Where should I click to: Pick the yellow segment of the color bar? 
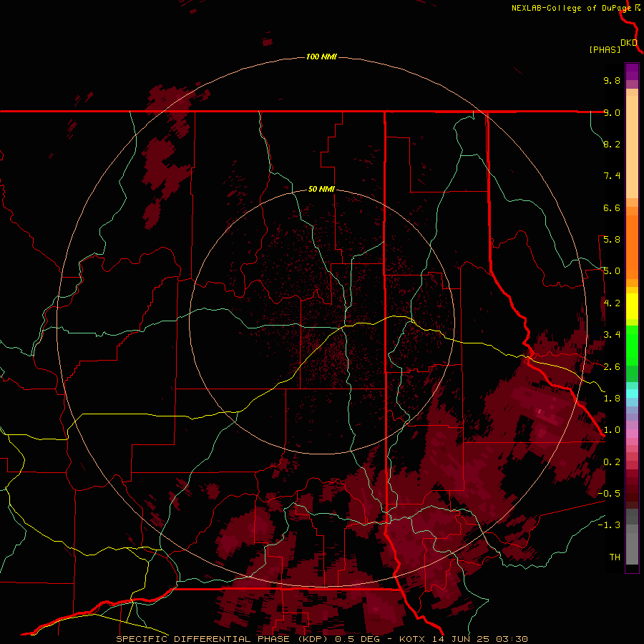[x=632, y=306]
